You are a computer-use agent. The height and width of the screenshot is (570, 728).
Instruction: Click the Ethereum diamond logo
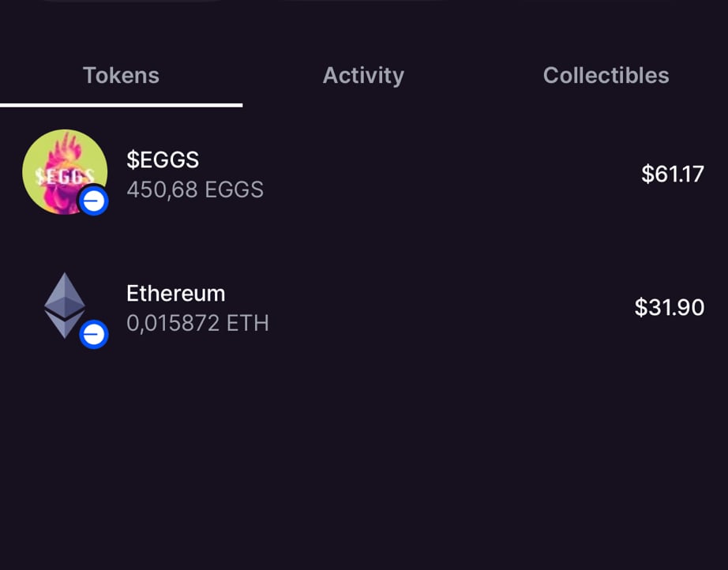[64, 306]
